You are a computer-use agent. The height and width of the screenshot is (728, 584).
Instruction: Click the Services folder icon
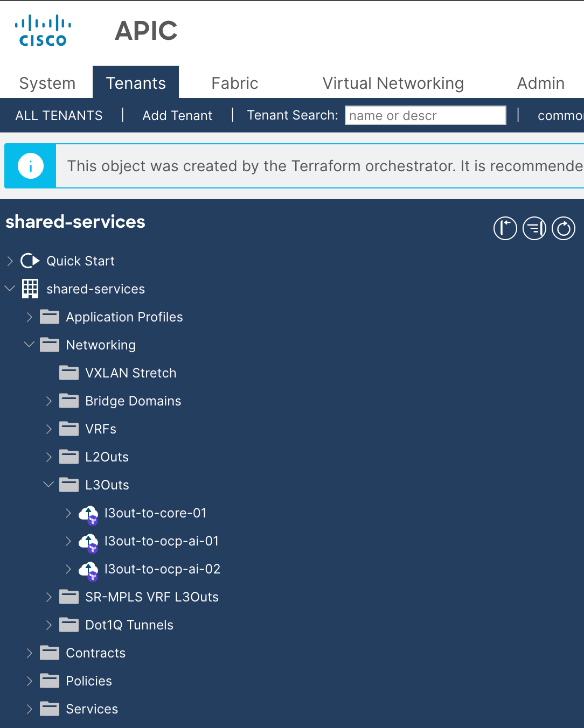coord(50,709)
